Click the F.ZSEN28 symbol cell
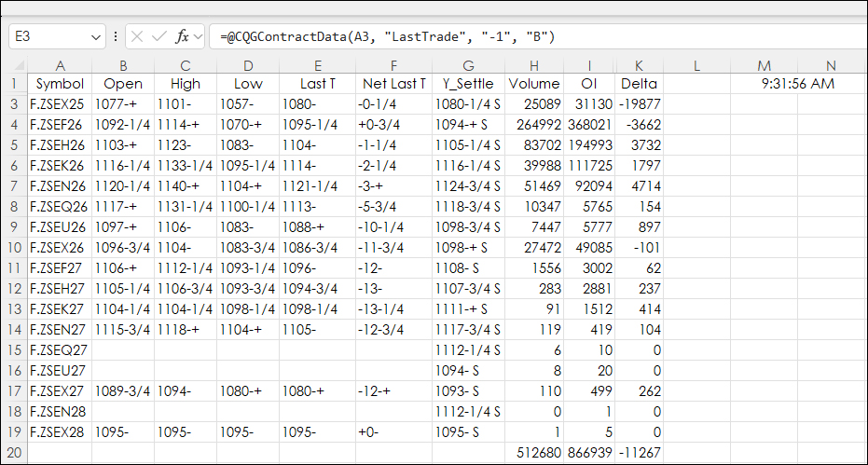 (x=60, y=411)
